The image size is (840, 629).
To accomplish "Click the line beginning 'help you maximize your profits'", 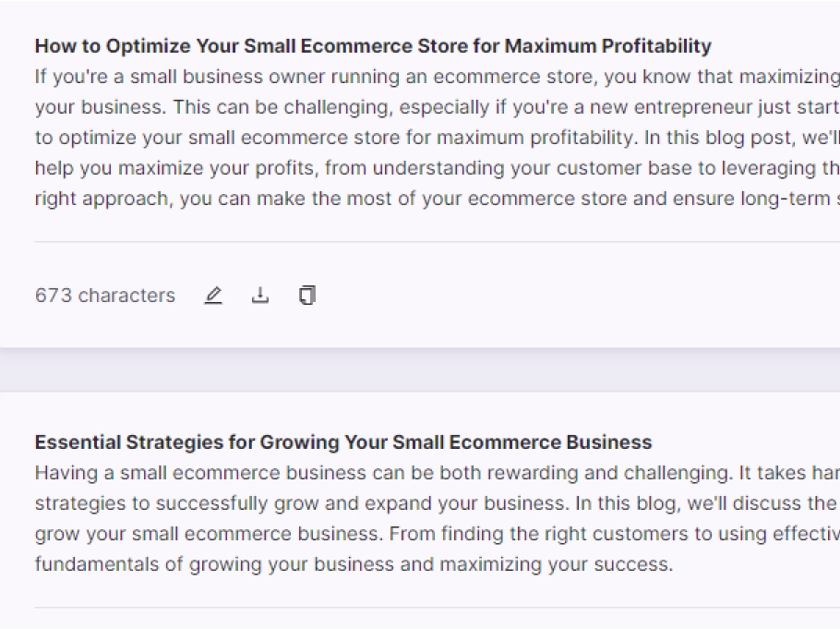I will (438, 168).
